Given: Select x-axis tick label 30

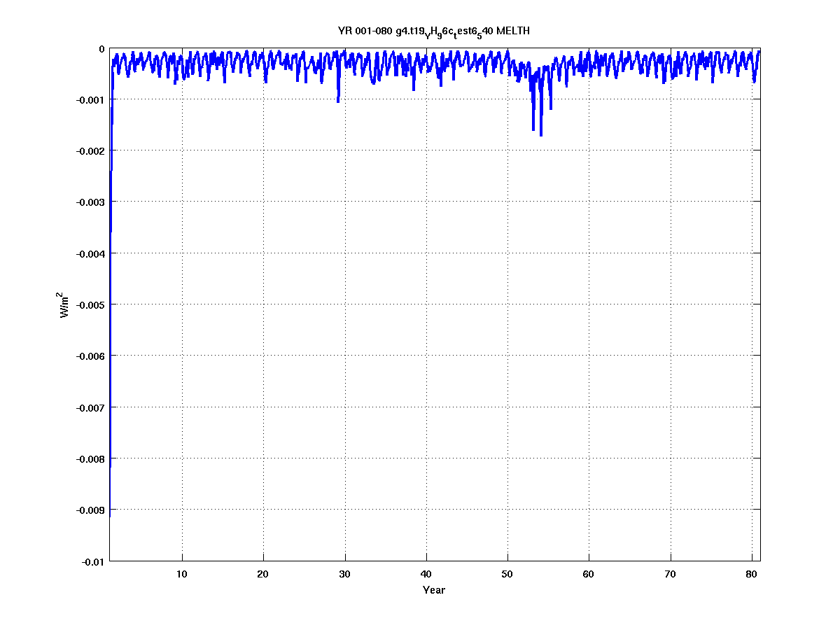Looking at the screenshot, I should (x=344, y=574).
